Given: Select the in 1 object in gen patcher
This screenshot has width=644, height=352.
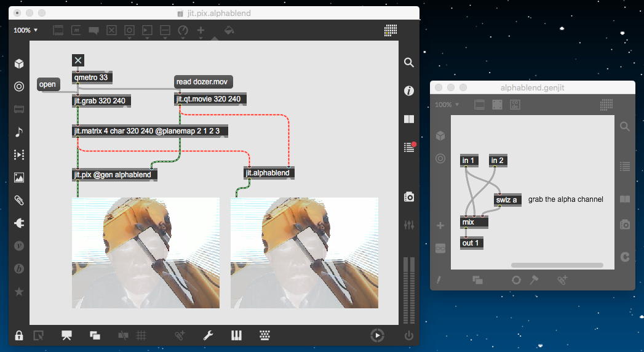Looking at the screenshot, I should [469, 161].
